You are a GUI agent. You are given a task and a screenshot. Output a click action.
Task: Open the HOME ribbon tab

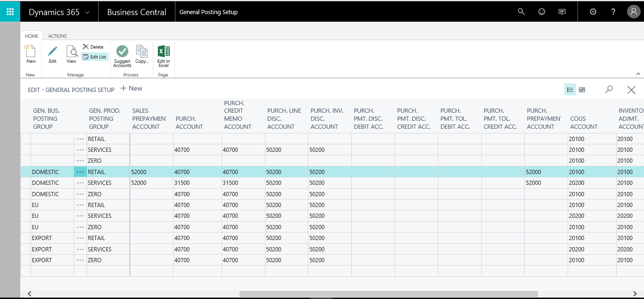(x=32, y=36)
